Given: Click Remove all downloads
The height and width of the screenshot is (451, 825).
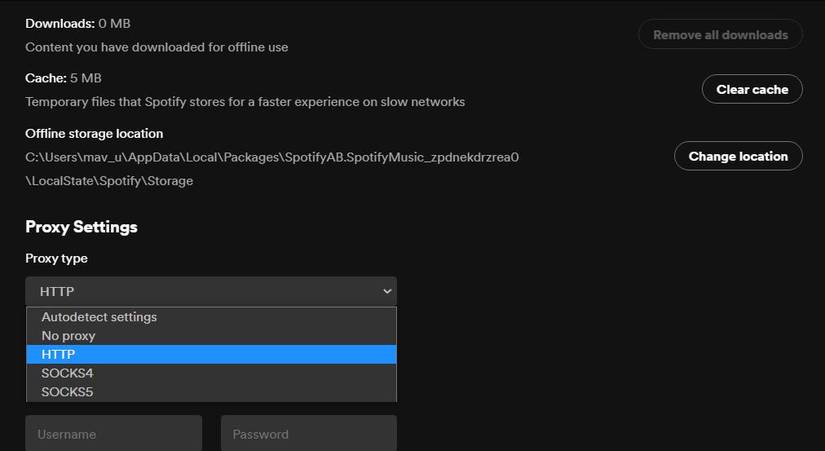Looking at the screenshot, I should pyautogui.click(x=720, y=35).
